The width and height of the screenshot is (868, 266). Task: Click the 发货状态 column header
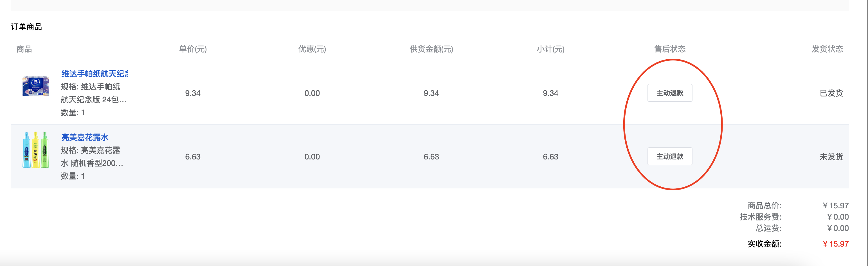point(827,49)
